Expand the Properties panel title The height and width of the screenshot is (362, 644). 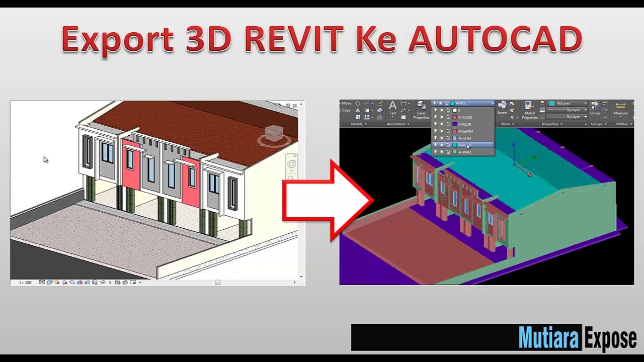click(x=552, y=124)
